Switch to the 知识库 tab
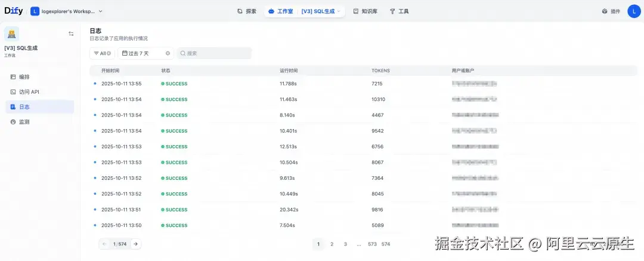Viewport: 644px width, 261px height. pos(365,11)
